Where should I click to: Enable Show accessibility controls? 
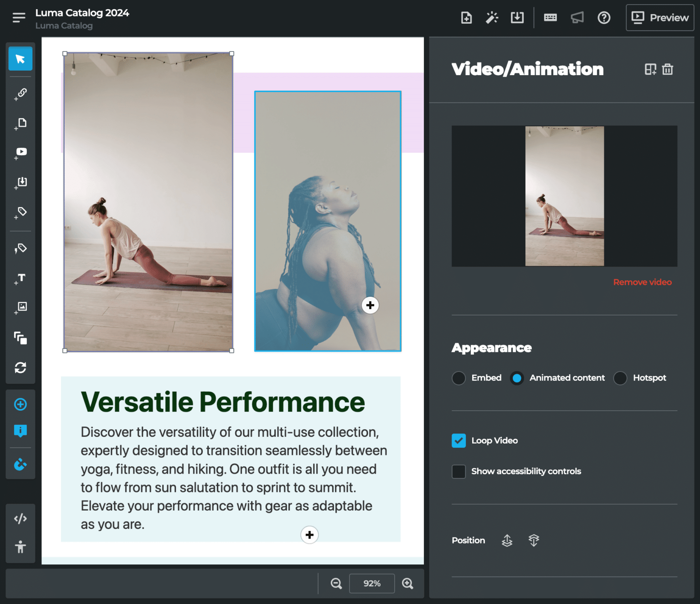tap(458, 471)
